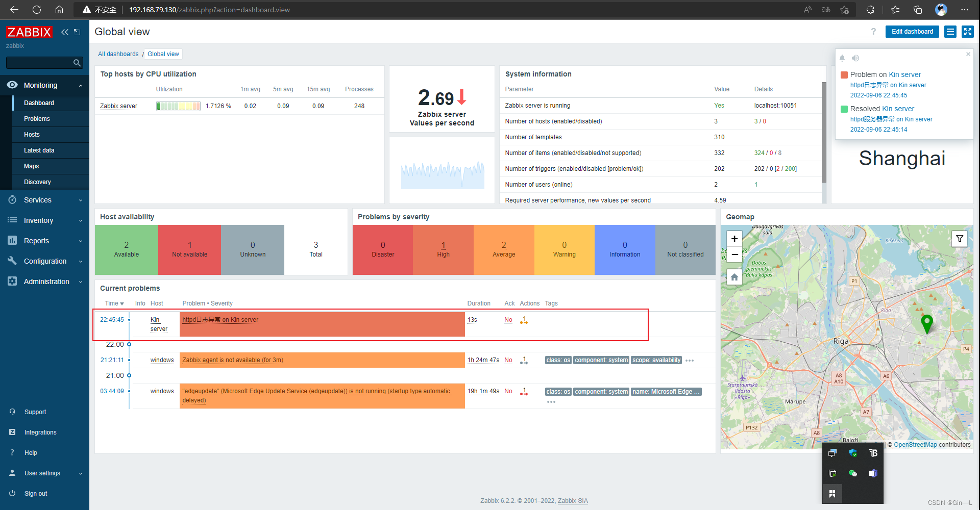This screenshot has height=510, width=980.
Task: Expand the Reports section
Action: [44, 241]
